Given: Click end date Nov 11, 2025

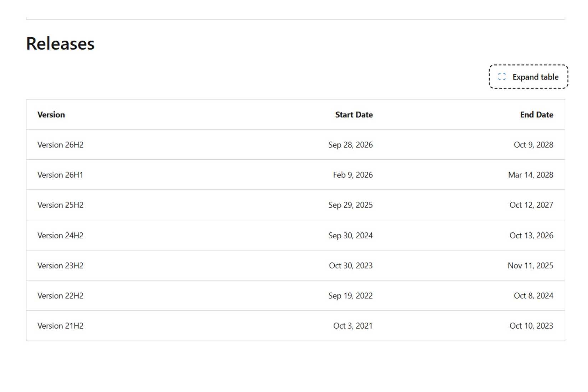Looking at the screenshot, I should 530,265.
